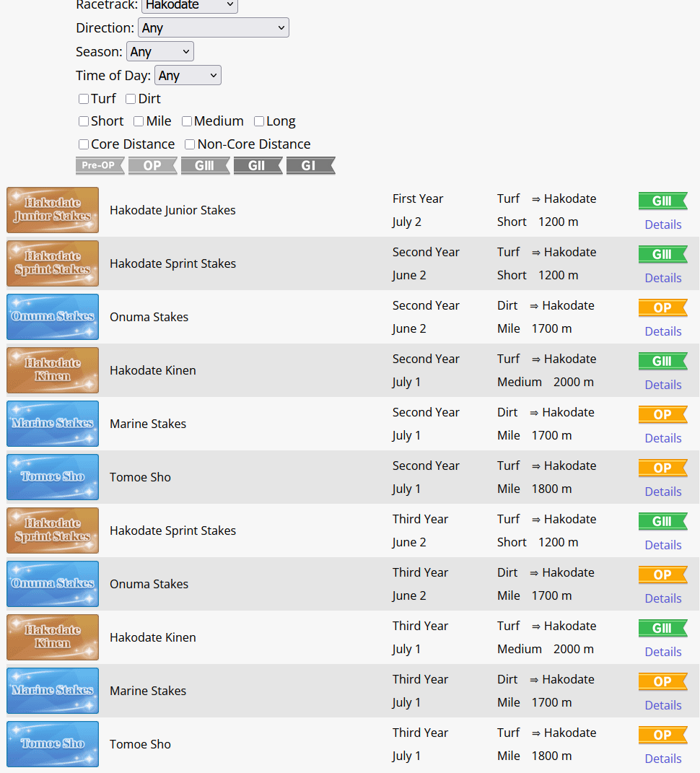700x773 pixels.
Task: Open the Season dropdown
Action: [x=159, y=51]
